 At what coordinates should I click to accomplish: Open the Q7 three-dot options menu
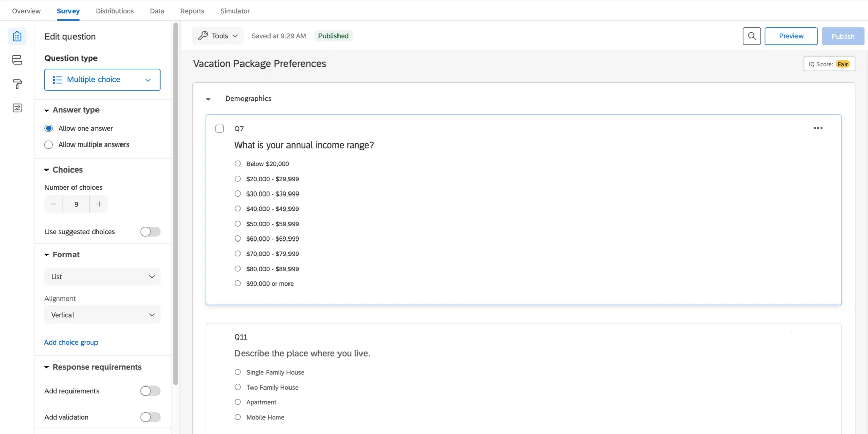[818, 128]
